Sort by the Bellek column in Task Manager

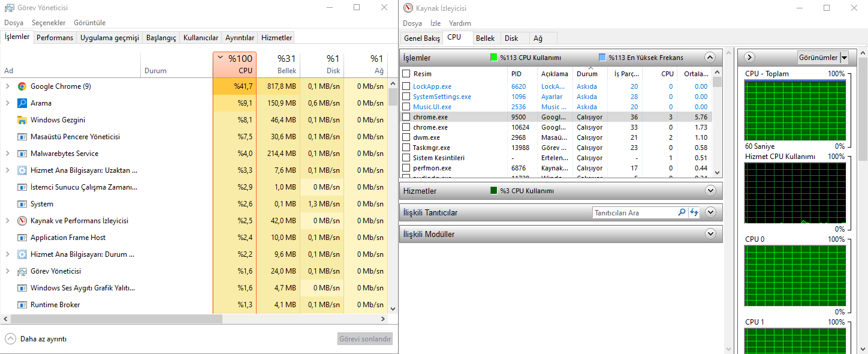click(x=278, y=64)
